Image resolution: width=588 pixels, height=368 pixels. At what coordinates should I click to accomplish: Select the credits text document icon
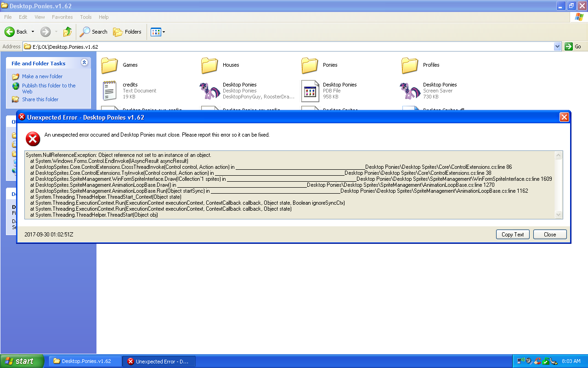(110, 91)
